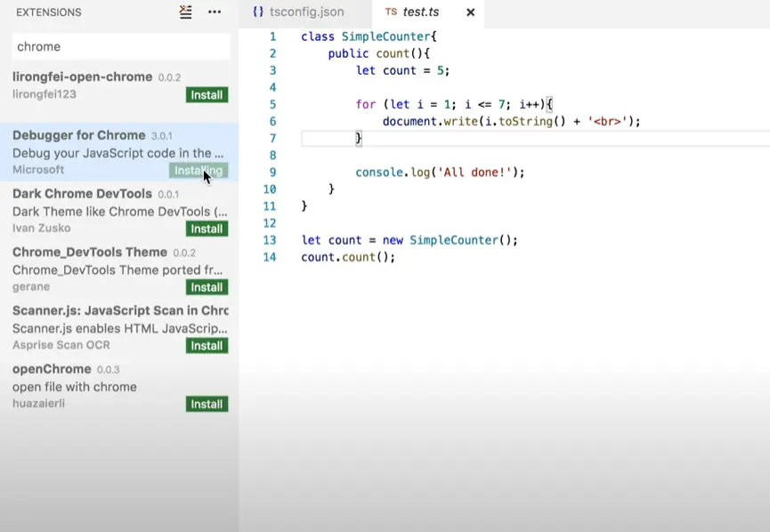Image resolution: width=770 pixels, height=532 pixels.
Task: Clear the extensions search results
Action: coord(184,12)
